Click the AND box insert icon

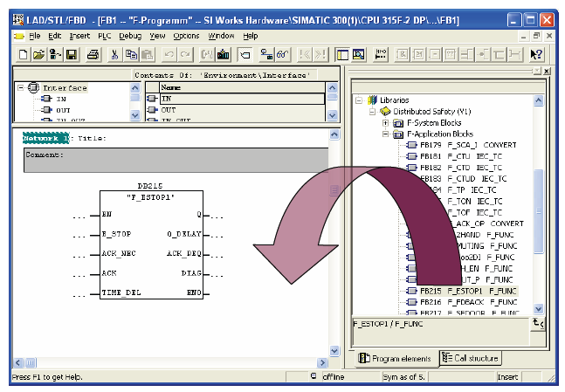click(402, 55)
